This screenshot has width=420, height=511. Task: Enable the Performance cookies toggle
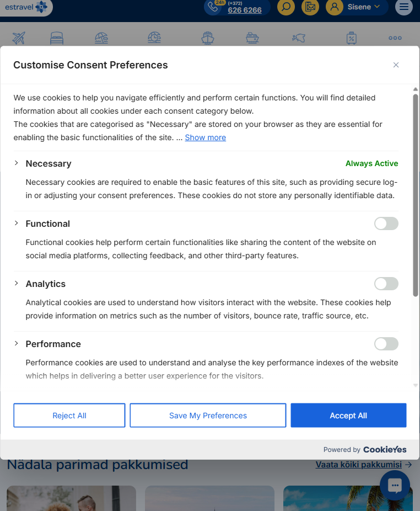[x=386, y=344]
